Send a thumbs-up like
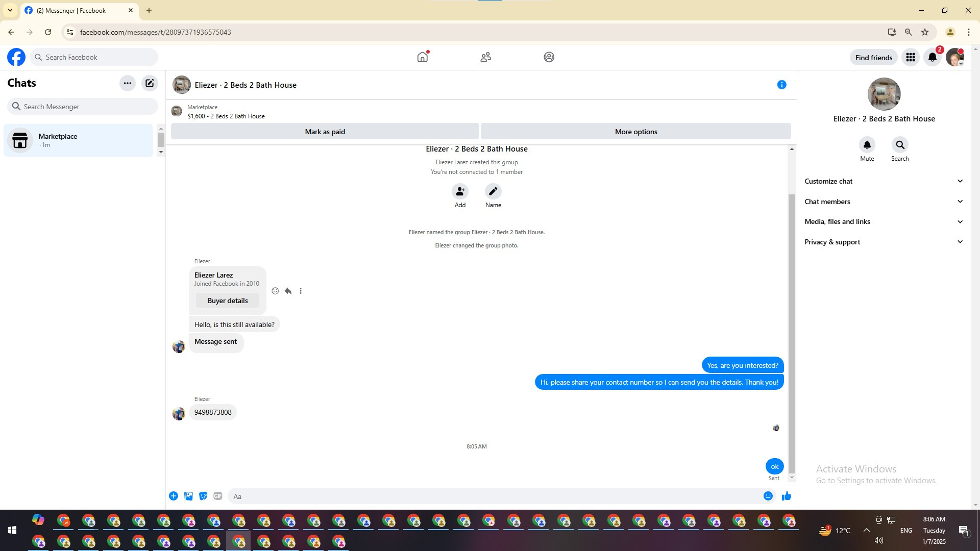Screen dimensions: 980x551 pyautogui.click(x=786, y=496)
